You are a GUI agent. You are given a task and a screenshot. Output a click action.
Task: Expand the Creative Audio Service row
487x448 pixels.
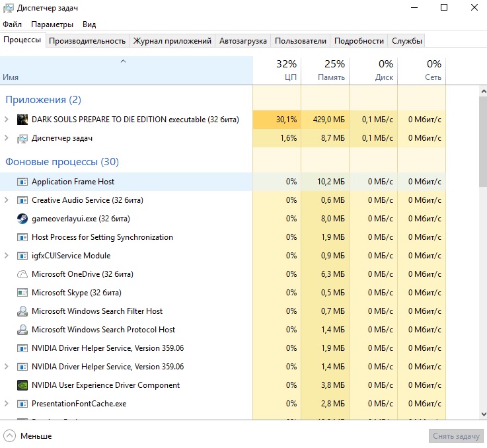[6, 200]
